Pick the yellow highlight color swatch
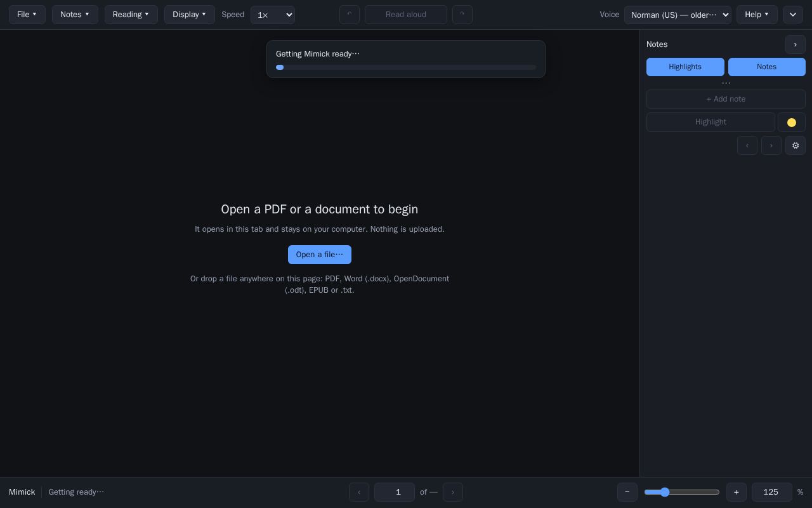 pyautogui.click(x=792, y=122)
